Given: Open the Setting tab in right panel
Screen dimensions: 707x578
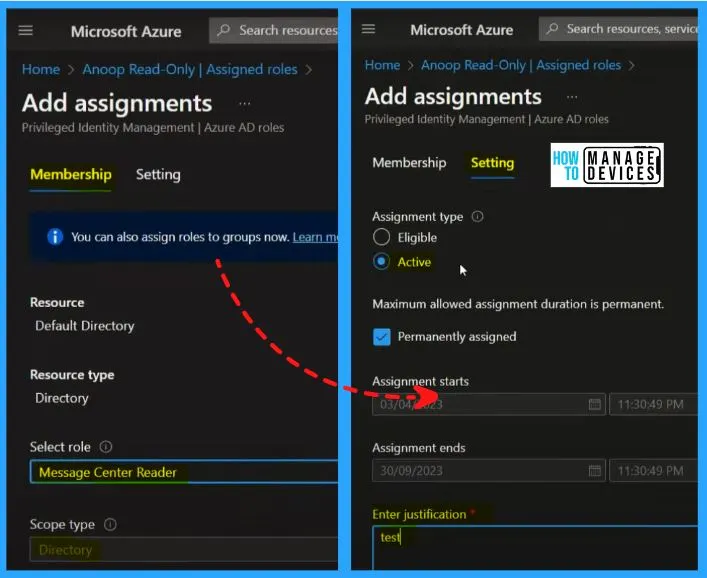Looking at the screenshot, I should [492, 163].
